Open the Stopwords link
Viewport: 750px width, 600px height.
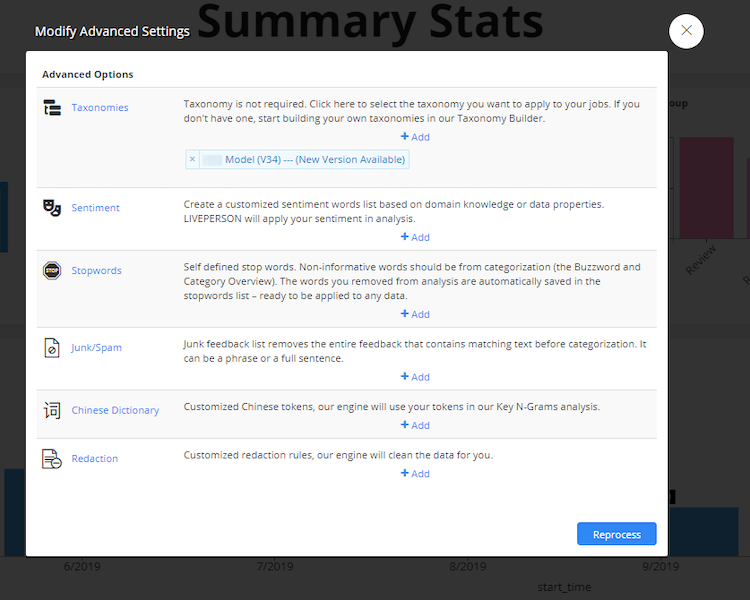[97, 271]
